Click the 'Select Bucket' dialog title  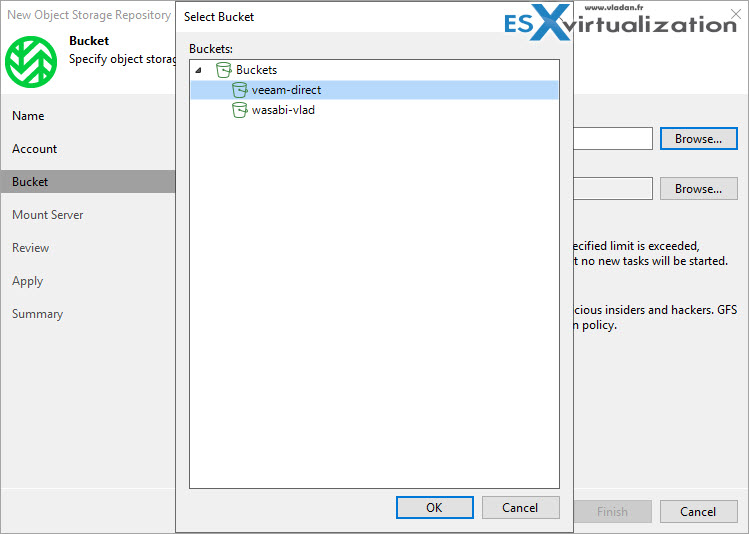[219, 17]
